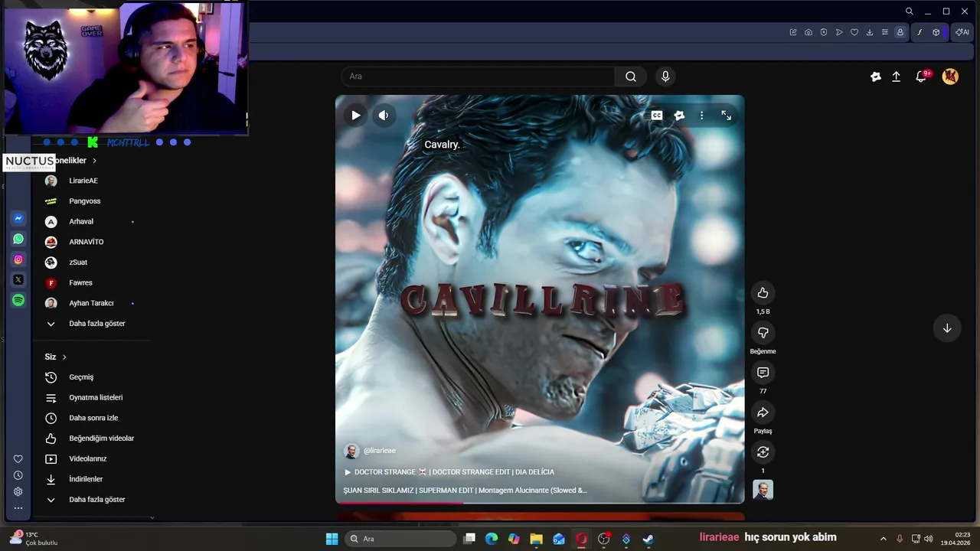Click the YouTube search box
The width and height of the screenshot is (980, 551).
coord(478,77)
